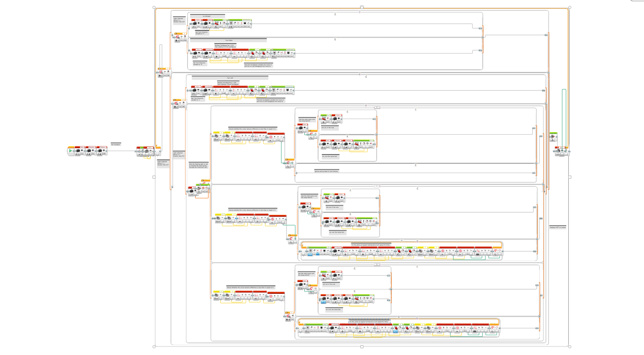The width and height of the screenshot is (644, 355).
Task: Click the first Math block under Turn Right
Action: pos(222,54)
